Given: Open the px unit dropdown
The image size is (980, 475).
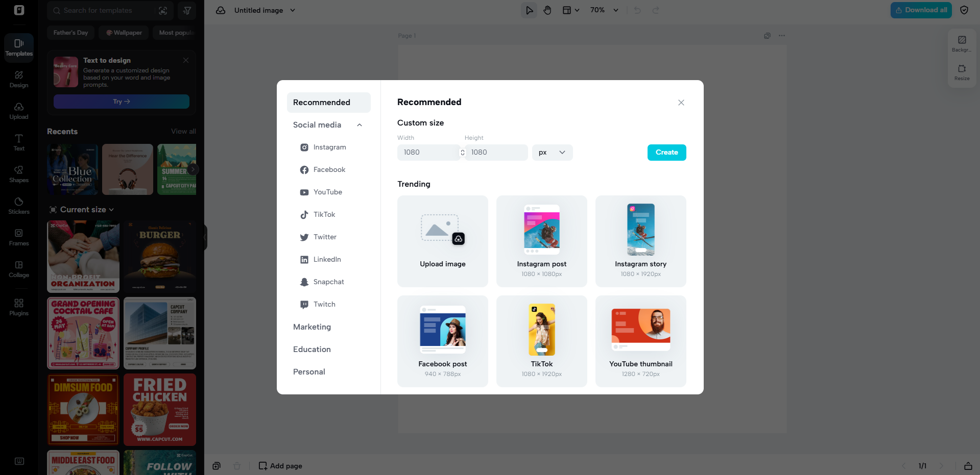Looking at the screenshot, I should 552,152.
